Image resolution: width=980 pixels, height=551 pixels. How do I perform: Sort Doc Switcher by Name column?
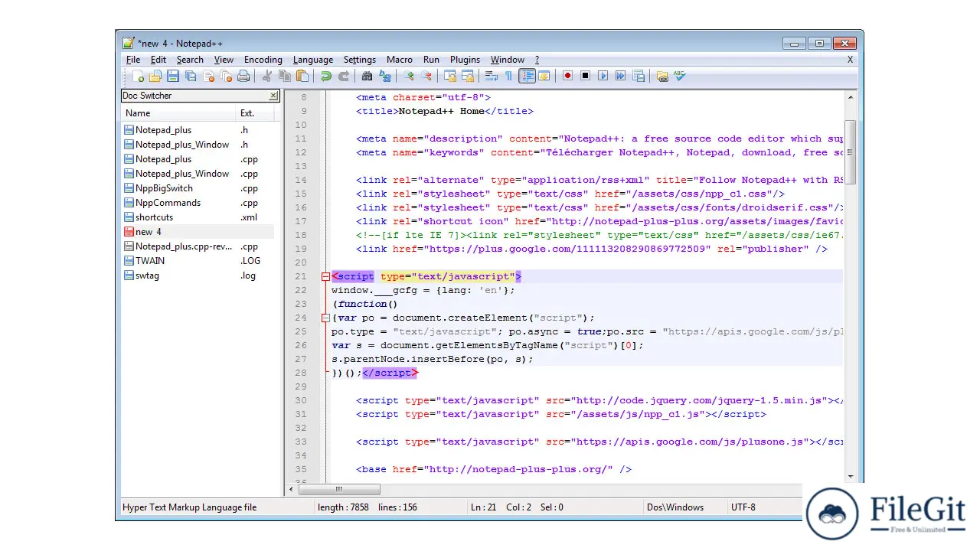tap(178, 113)
